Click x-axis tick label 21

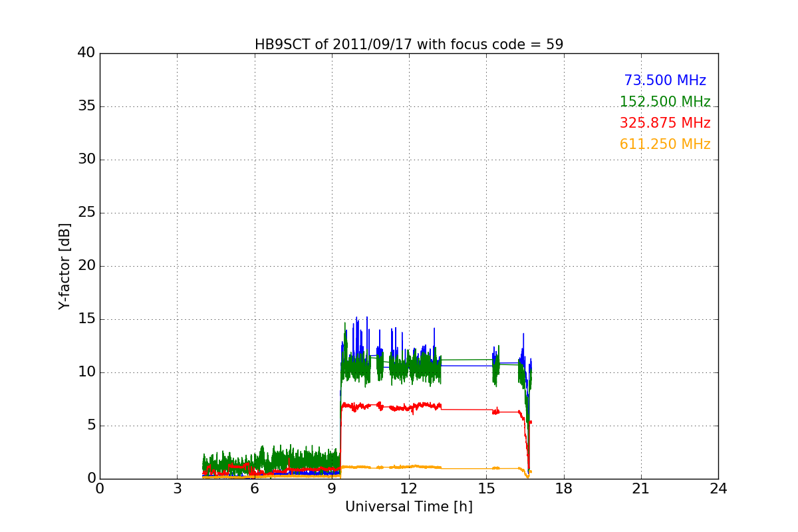[641, 489]
